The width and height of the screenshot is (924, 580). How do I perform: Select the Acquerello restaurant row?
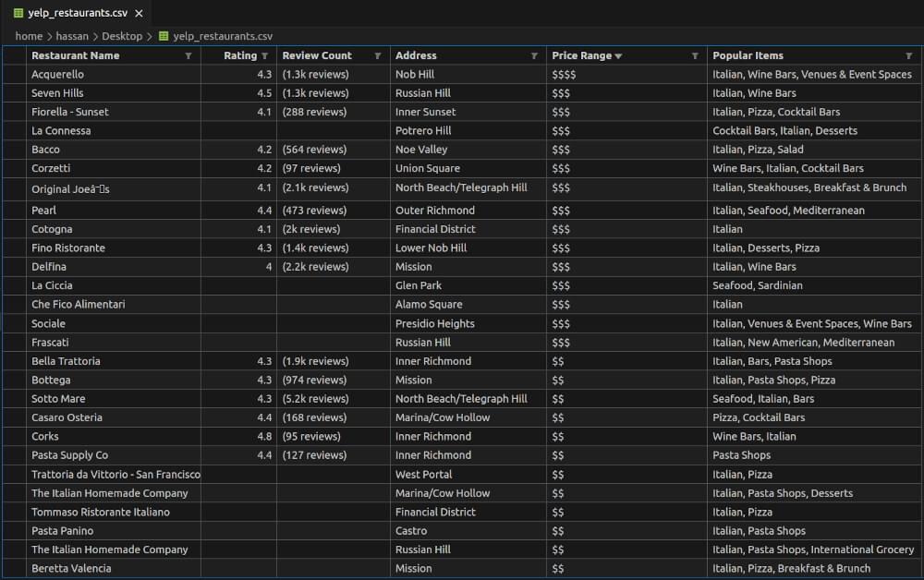click(x=111, y=74)
